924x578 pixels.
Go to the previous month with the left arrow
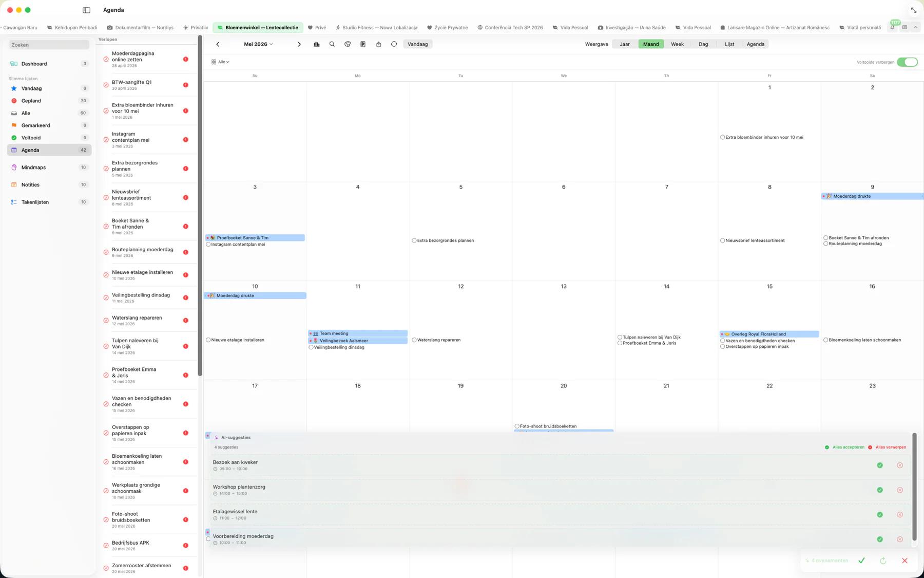coord(218,44)
